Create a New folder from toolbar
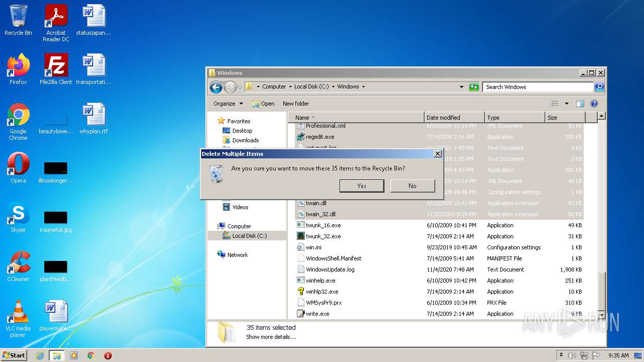644x362 pixels. coord(296,104)
